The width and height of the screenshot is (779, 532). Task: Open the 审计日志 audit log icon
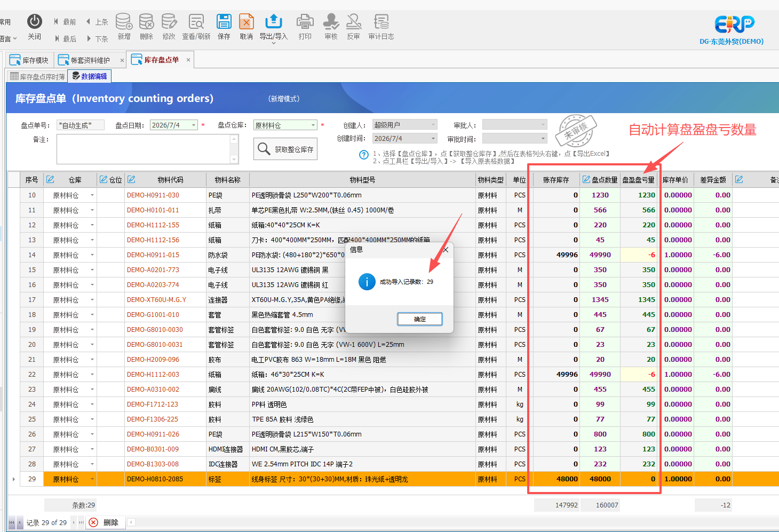381,21
